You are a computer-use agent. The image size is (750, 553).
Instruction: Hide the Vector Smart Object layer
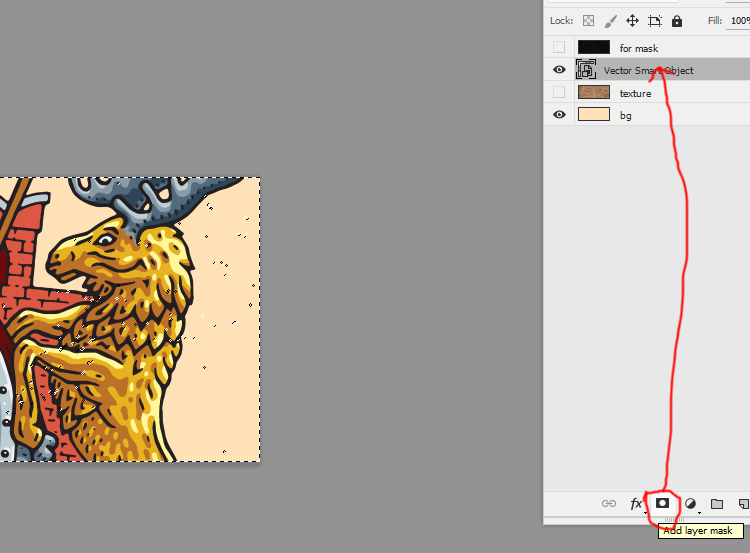pos(559,70)
